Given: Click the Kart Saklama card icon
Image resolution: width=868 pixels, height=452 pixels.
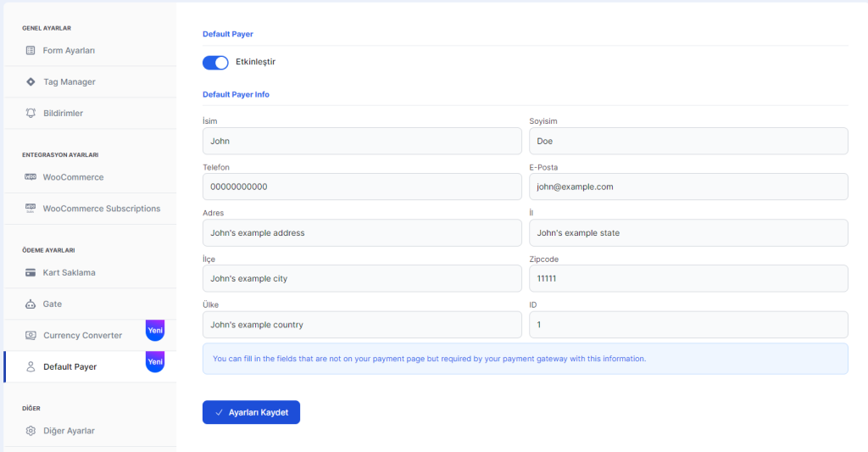Looking at the screenshot, I should [x=31, y=273].
